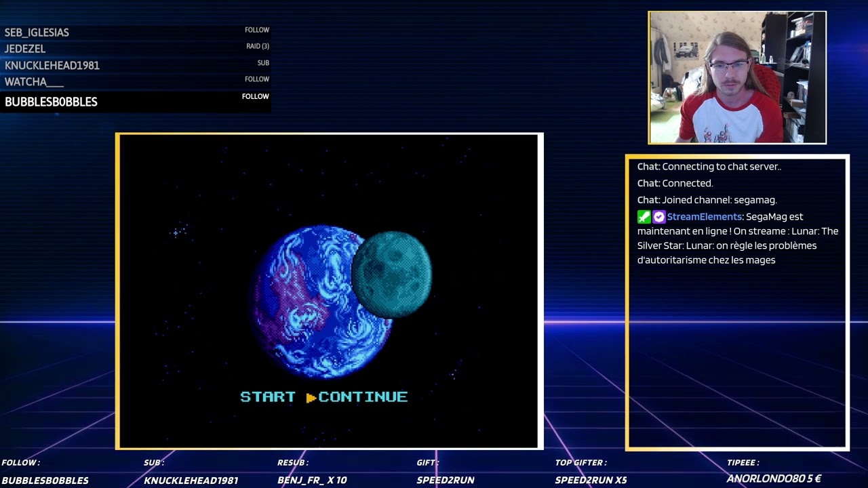The width and height of the screenshot is (868, 488).
Task: Click the bottom bar latest follower BUBBLESB0BBLES
Action: (x=45, y=481)
